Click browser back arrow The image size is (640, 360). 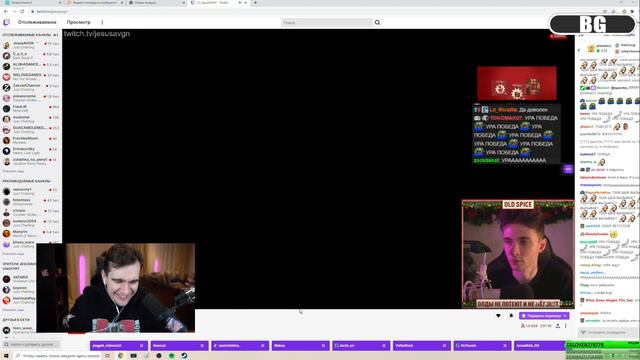tap(6, 11)
